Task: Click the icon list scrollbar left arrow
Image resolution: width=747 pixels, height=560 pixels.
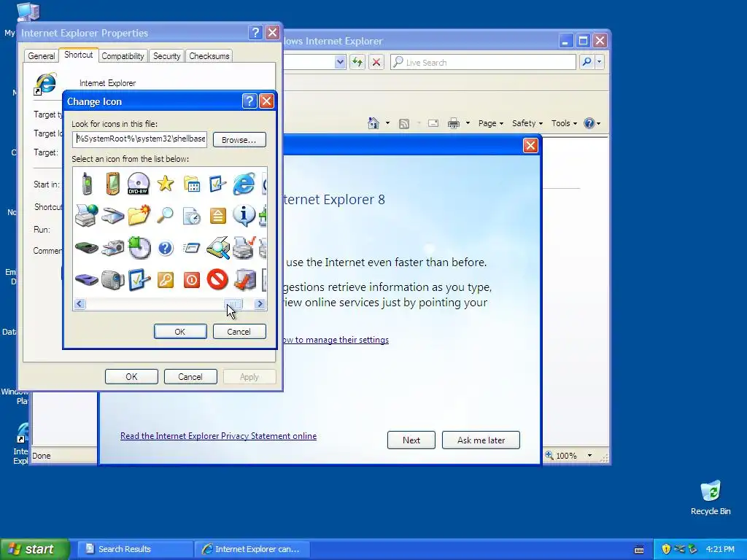Action: click(x=80, y=304)
